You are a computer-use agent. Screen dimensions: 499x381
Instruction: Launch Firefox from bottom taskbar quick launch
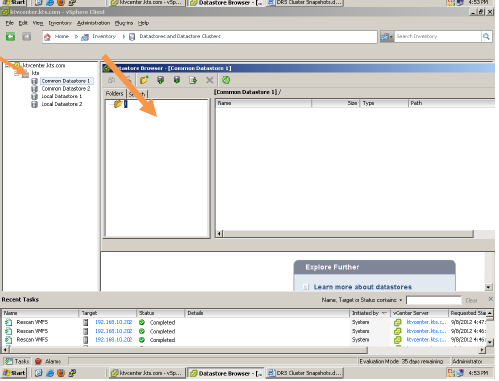point(61,373)
